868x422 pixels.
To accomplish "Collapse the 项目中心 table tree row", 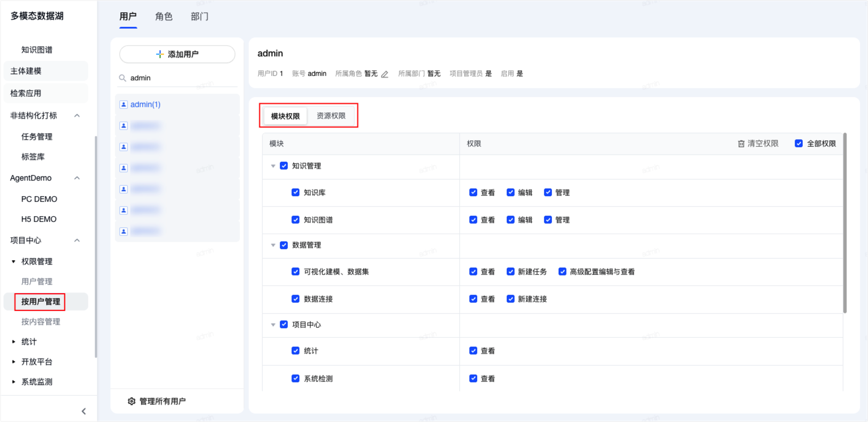I will click(273, 325).
